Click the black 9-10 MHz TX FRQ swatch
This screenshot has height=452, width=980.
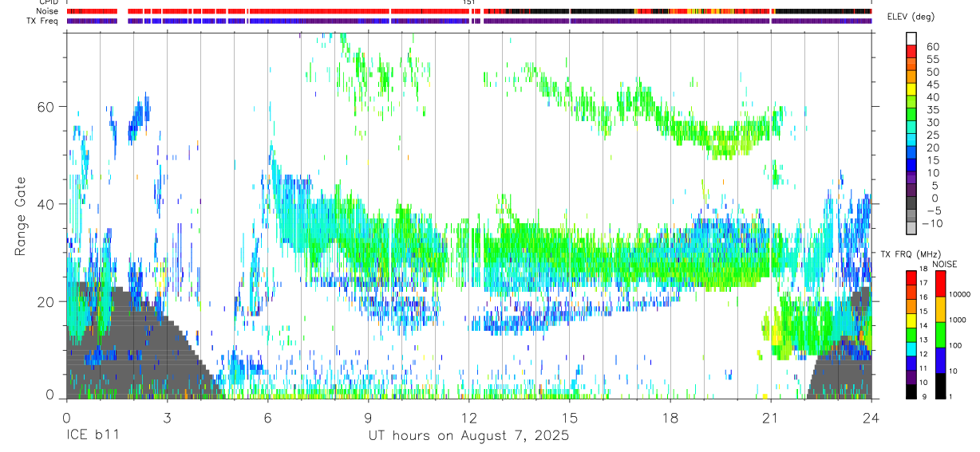[911, 392]
